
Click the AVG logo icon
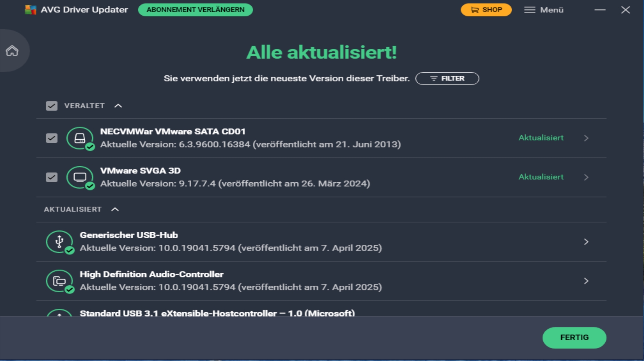(30, 10)
